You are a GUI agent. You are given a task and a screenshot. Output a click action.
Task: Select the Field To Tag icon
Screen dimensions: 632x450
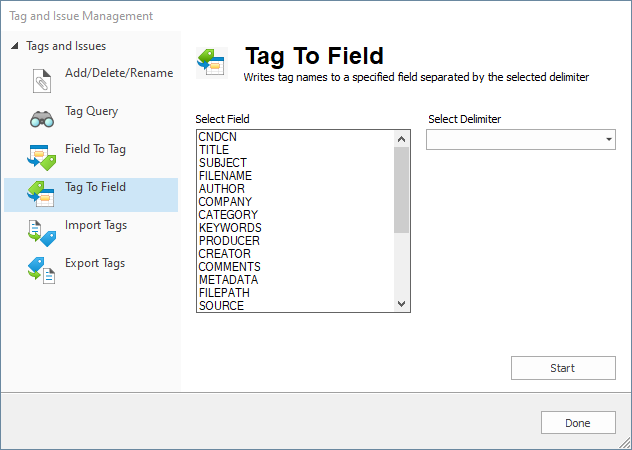[42, 157]
